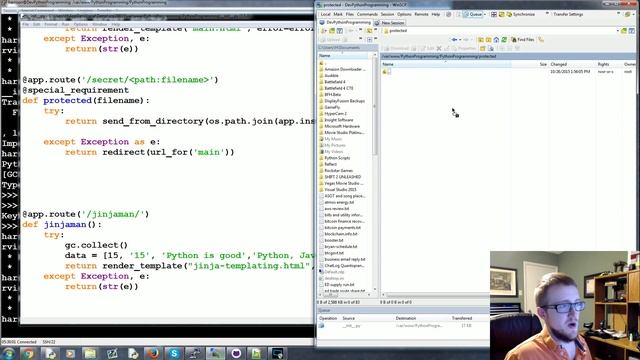640x360 pixels.
Task: Open the Transfer Settings dropdown
Action: 568,14
